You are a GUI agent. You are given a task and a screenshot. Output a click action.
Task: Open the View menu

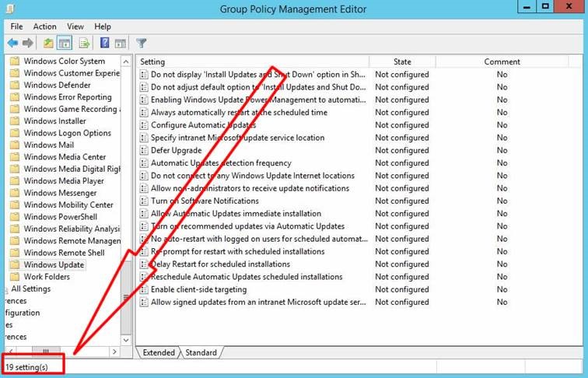75,26
